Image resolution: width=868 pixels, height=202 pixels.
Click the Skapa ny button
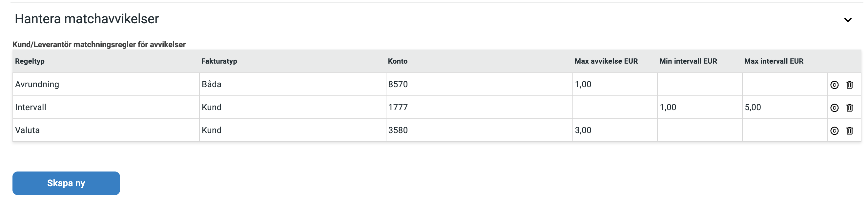tap(66, 183)
